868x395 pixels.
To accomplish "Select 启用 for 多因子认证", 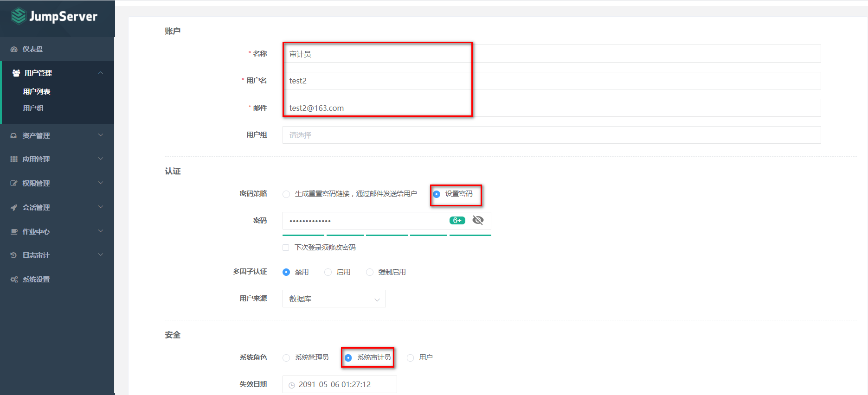I will click(328, 272).
